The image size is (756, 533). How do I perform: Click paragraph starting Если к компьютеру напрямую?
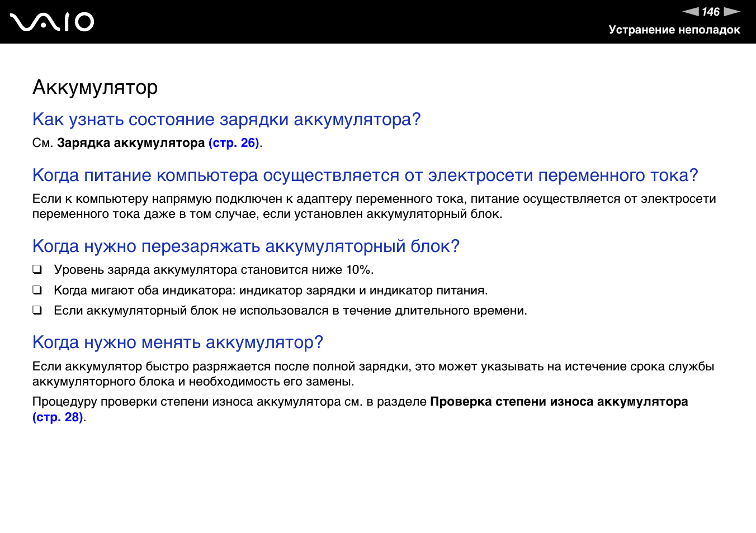coord(374,206)
